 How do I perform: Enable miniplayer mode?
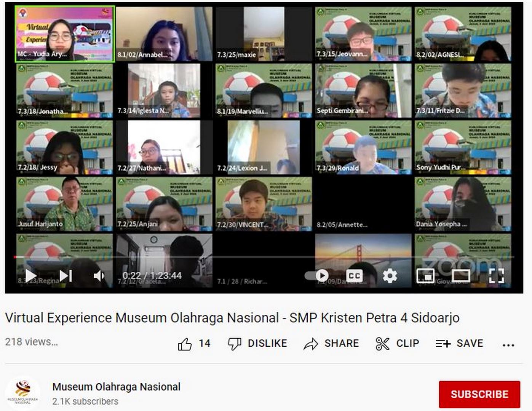coord(425,276)
